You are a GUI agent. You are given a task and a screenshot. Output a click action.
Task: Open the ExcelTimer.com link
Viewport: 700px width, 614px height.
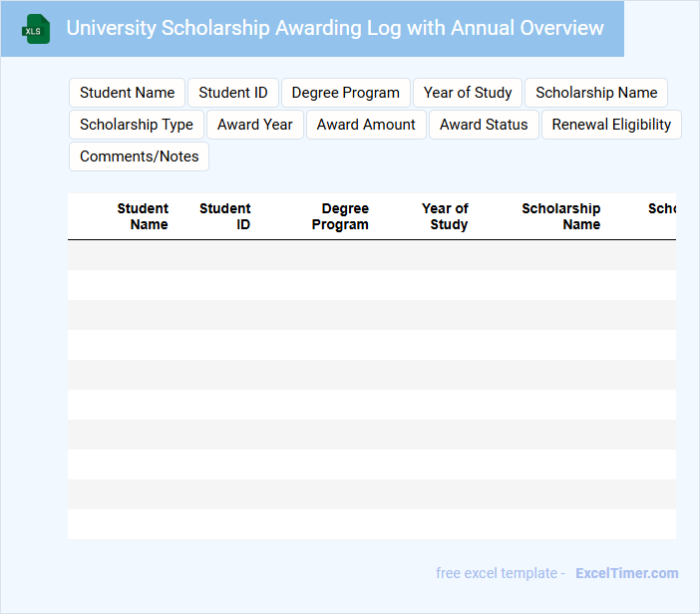(x=626, y=573)
